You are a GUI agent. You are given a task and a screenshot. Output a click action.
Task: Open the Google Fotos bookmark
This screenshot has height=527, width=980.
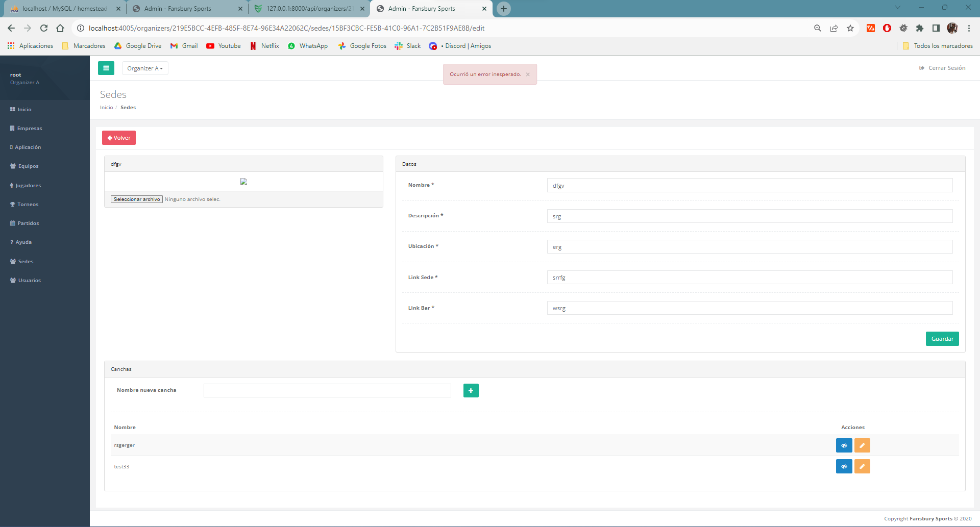[362, 46]
